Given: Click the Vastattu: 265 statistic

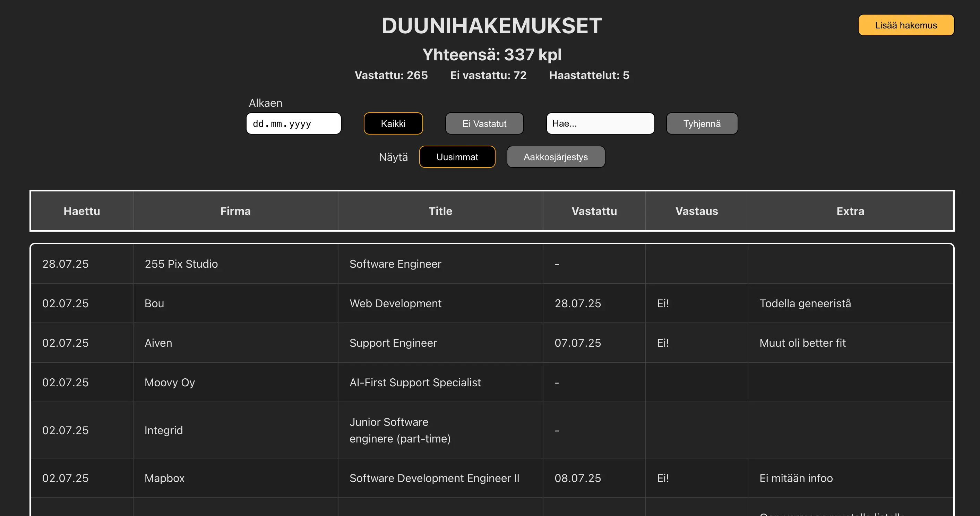Looking at the screenshot, I should tap(391, 75).
